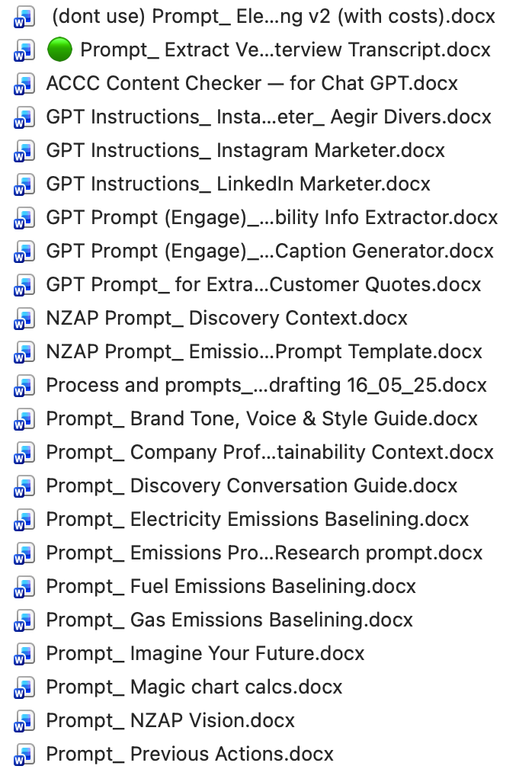Choose the Aegir Divers GPT Instructions file
Viewport: 532px width, 782px height.
click(269, 117)
